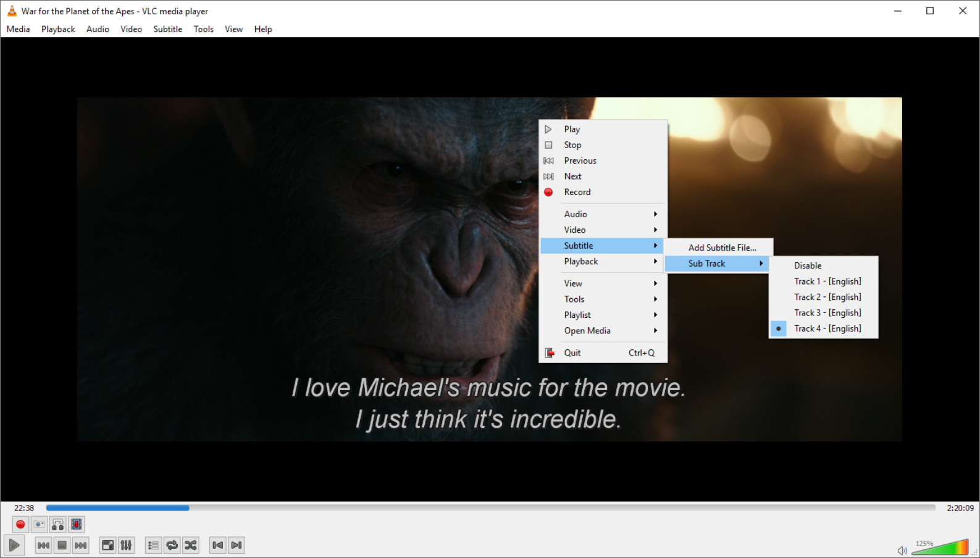Screen dimensions: 980x558
Task: Open the Audio menu in the menu bar
Action: point(98,29)
